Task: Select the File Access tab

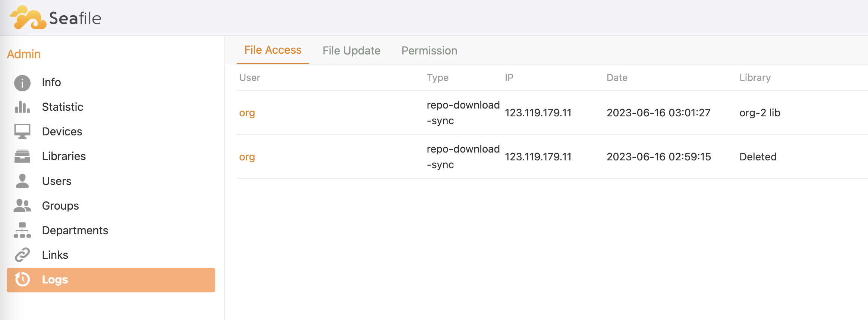Action: [x=273, y=50]
